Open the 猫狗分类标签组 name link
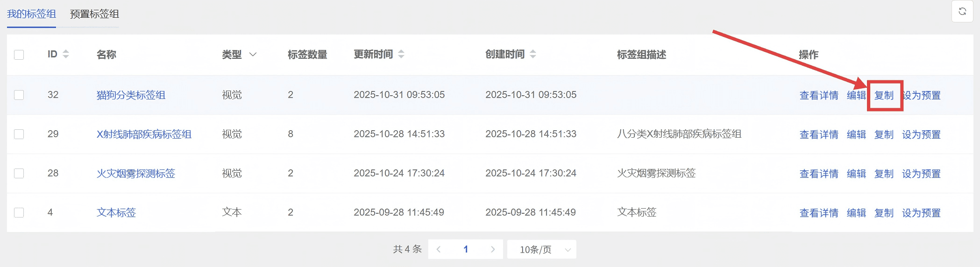The height and width of the screenshot is (267, 980). coord(131,95)
